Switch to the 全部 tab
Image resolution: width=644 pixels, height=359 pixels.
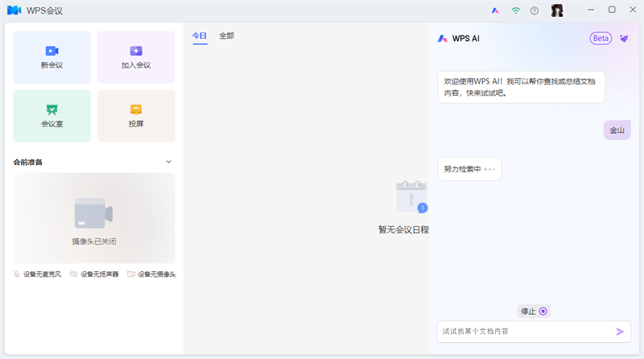point(227,35)
